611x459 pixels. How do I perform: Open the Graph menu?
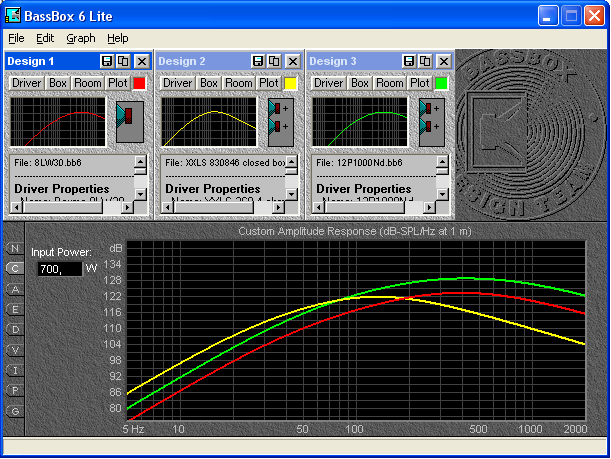81,38
